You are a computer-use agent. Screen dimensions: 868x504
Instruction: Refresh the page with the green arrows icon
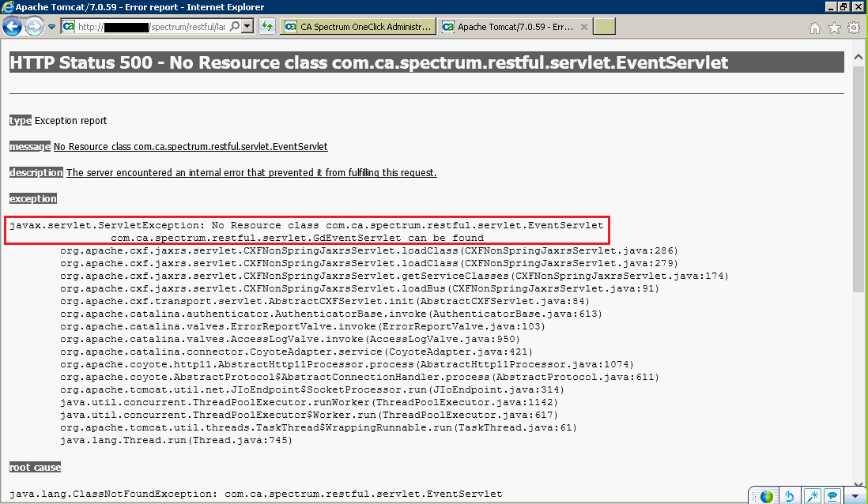click(x=267, y=26)
